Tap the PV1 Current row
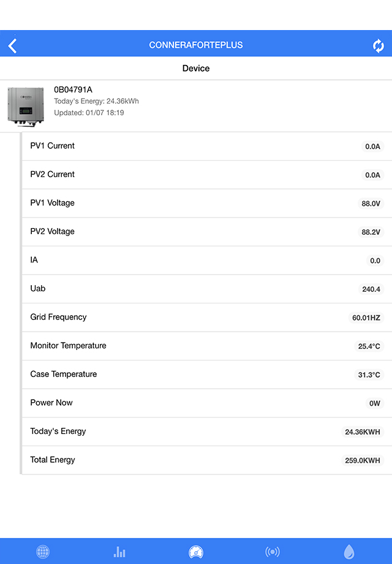Image resolution: width=392 pixels, height=564 pixels. [x=206, y=146]
